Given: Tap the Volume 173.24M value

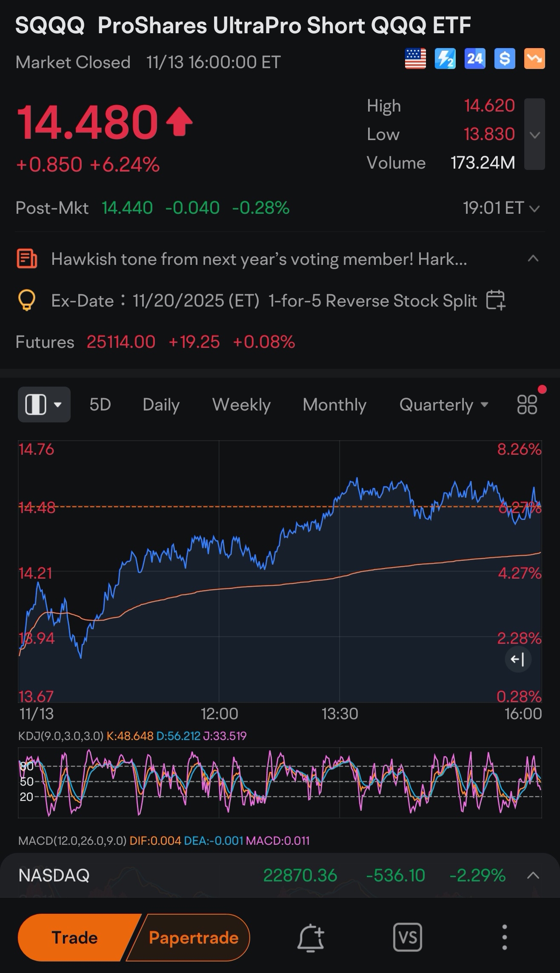Looking at the screenshot, I should 483,163.
